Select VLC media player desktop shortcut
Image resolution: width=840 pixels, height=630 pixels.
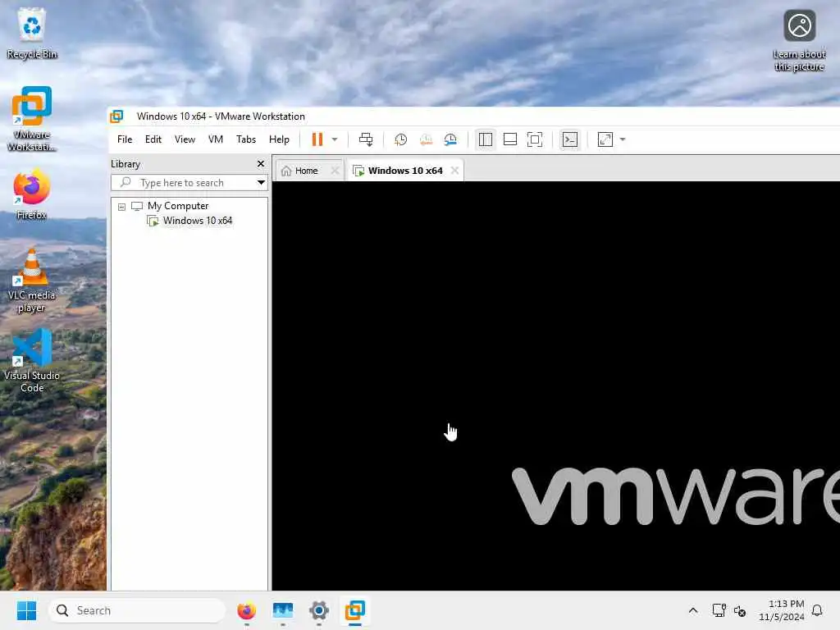tap(32, 281)
